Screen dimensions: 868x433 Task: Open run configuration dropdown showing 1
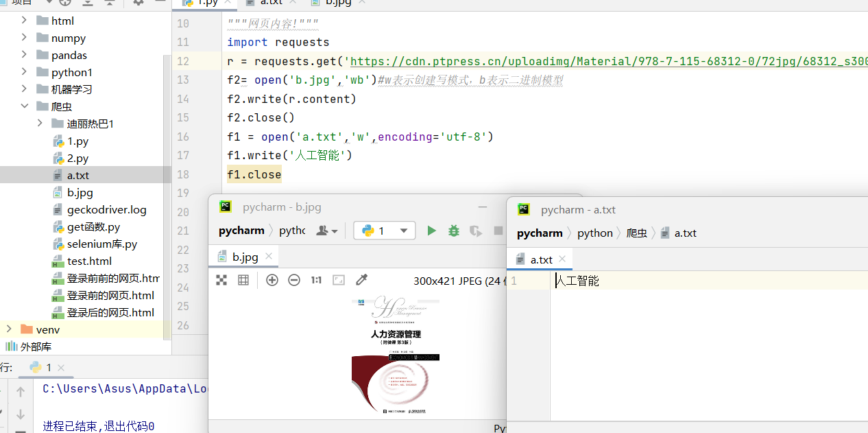[385, 231]
